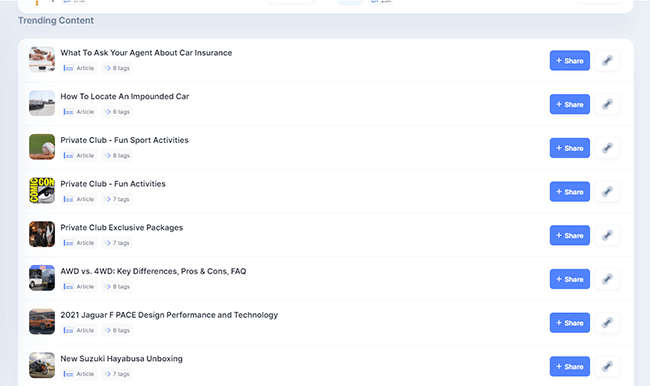
Task: Click '7 tags' under Exclusive Packages
Action: (117, 243)
